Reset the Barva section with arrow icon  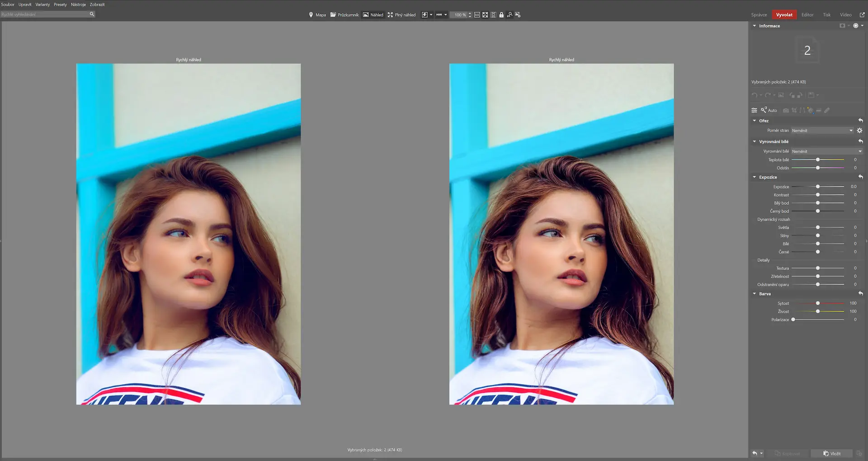pyautogui.click(x=860, y=294)
